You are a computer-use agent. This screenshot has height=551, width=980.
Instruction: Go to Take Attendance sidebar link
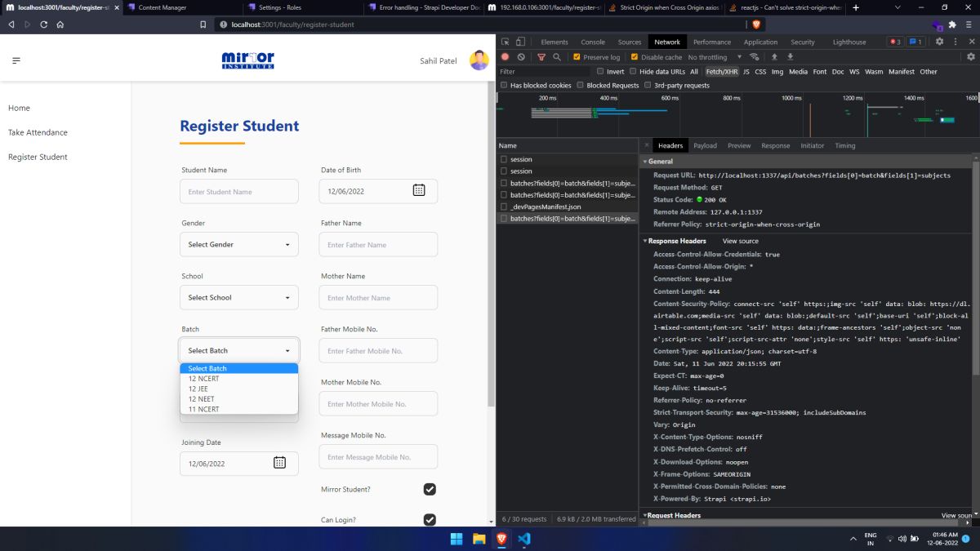[x=38, y=132]
